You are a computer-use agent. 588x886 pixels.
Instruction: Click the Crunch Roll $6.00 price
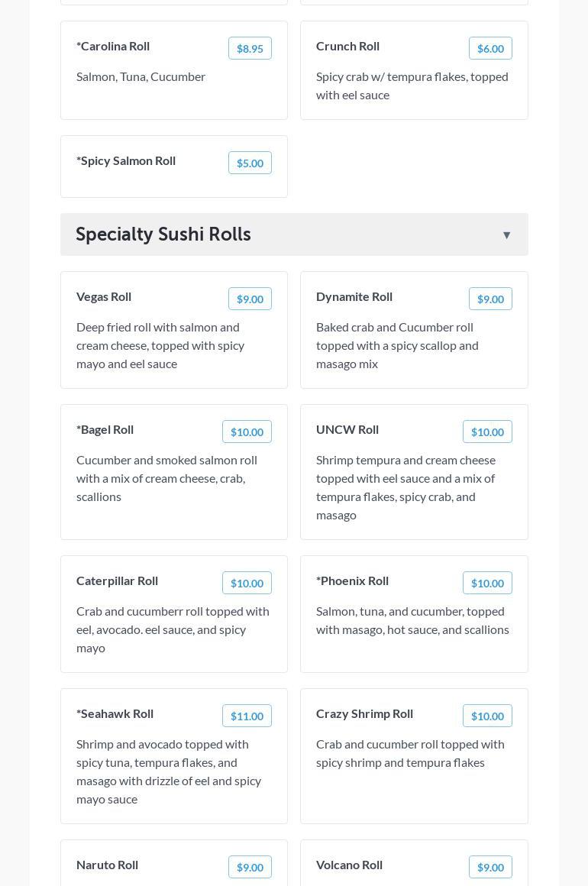(490, 48)
